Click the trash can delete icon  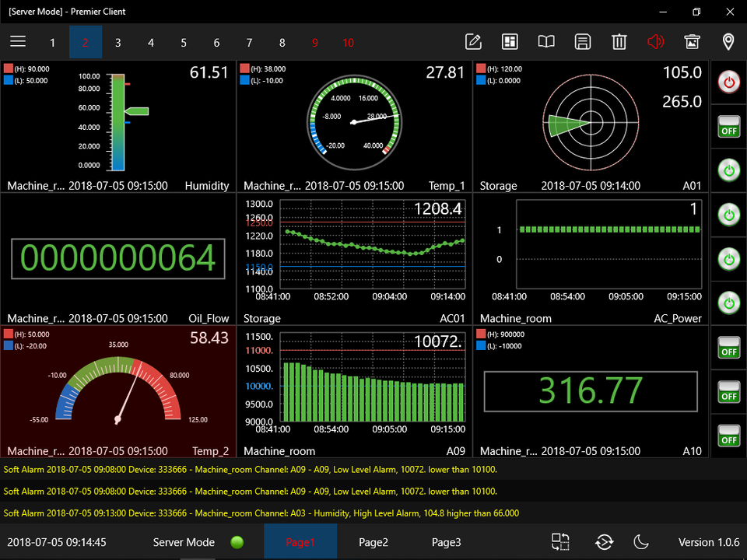click(619, 42)
